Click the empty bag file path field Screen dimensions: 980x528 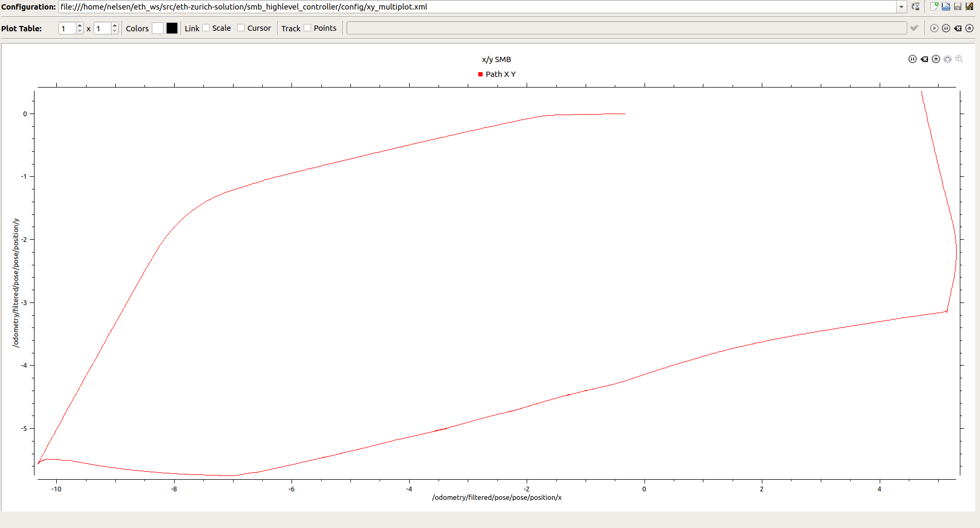click(626, 28)
